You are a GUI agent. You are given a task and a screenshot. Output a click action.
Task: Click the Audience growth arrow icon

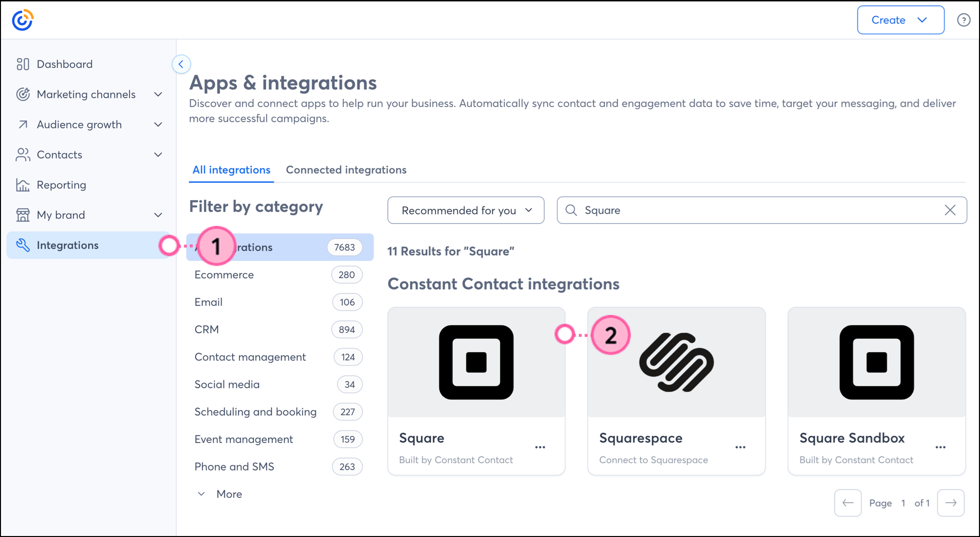[x=23, y=124]
